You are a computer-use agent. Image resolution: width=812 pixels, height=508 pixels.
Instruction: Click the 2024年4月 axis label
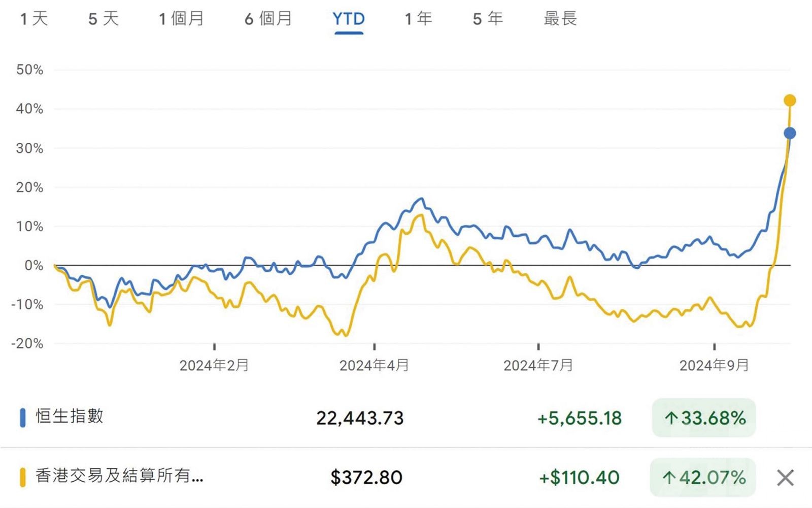pos(374,365)
